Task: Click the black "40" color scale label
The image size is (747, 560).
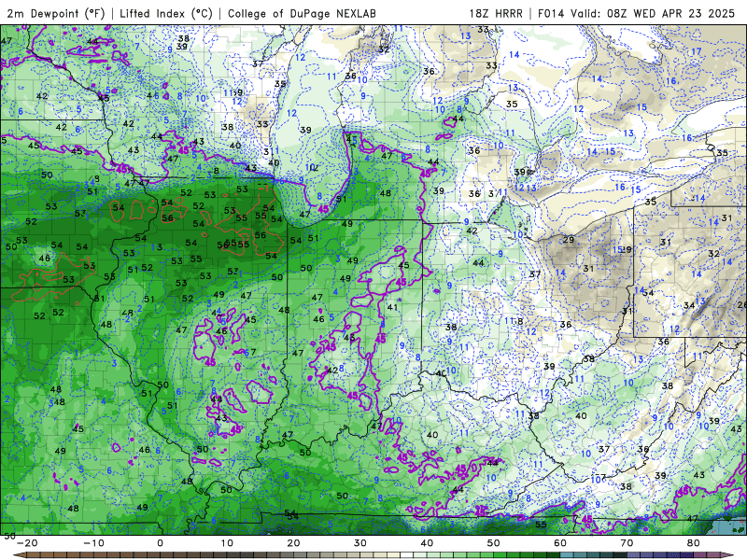Action: 427,543
